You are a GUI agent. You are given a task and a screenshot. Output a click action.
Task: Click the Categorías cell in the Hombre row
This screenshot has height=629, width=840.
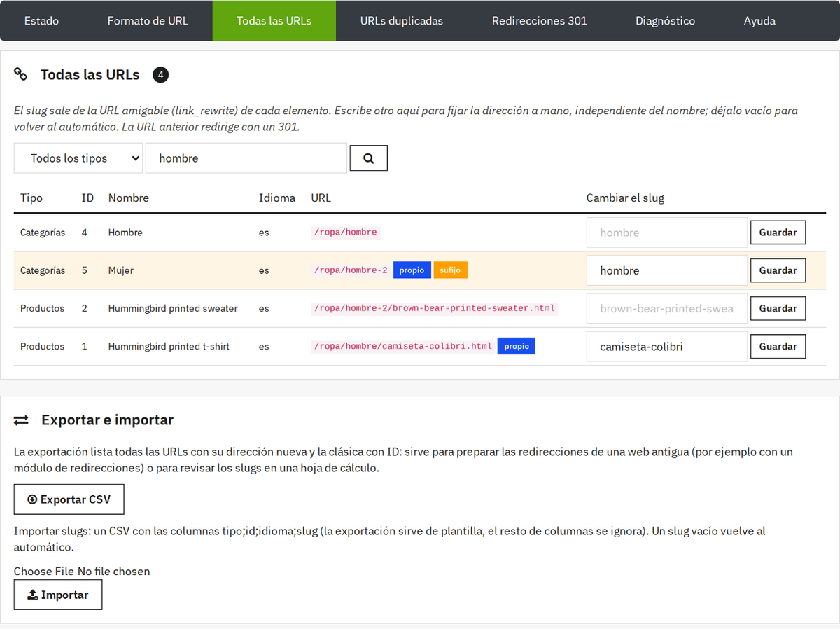tap(43, 233)
